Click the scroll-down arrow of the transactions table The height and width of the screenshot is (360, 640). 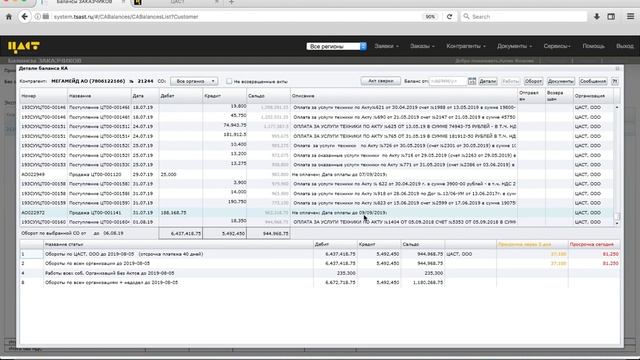click(x=617, y=223)
